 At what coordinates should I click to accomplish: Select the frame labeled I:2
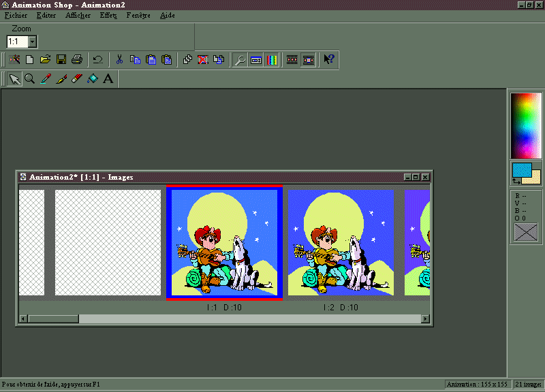click(x=341, y=242)
